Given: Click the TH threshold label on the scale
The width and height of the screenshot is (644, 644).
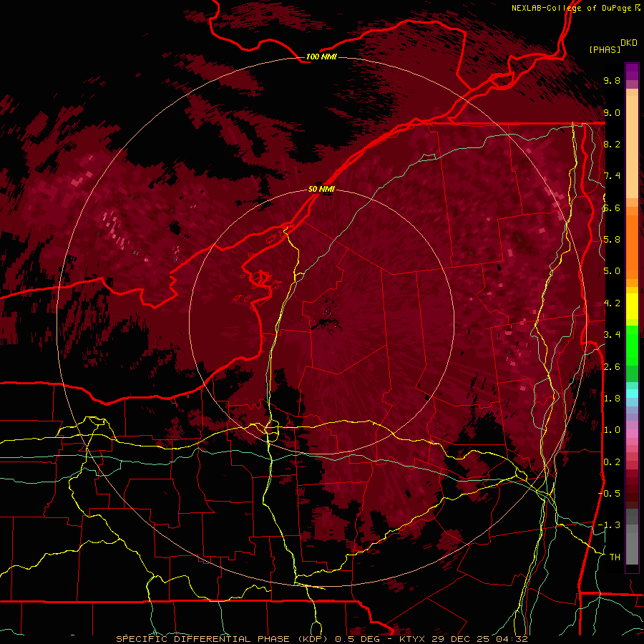Looking at the screenshot, I should pyautogui.click(x=615, y=557).
